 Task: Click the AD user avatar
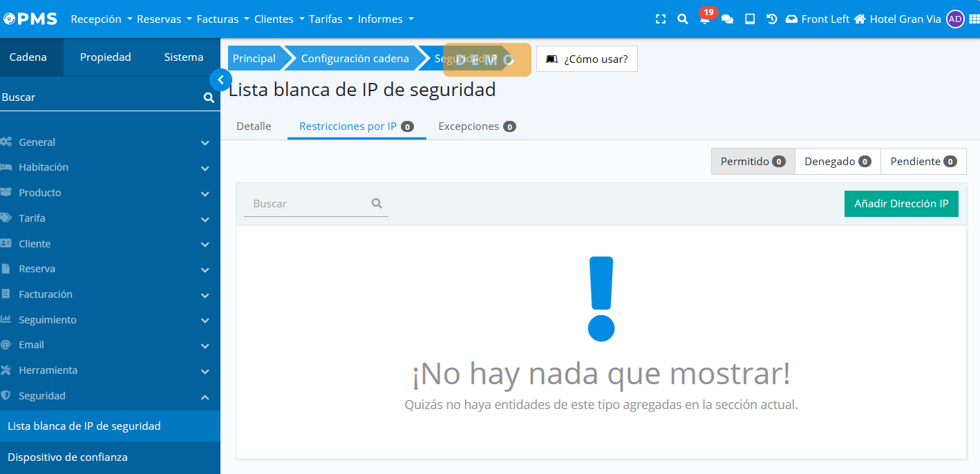click(x=954, y=19)
